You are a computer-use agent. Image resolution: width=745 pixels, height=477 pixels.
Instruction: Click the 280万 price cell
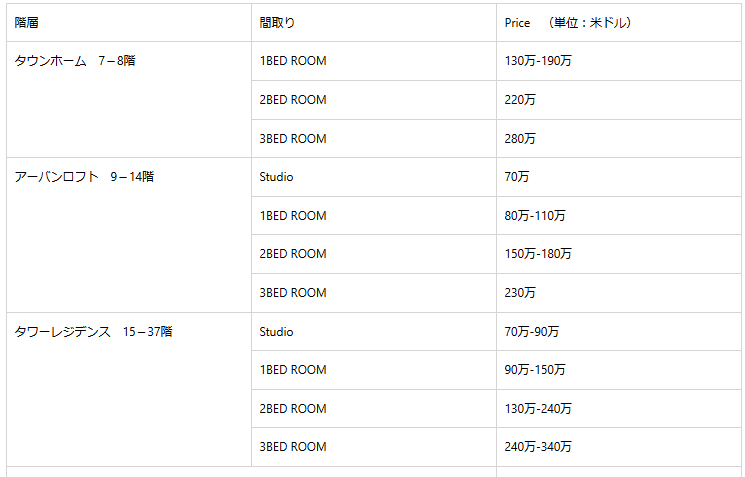tap(520, 139)
